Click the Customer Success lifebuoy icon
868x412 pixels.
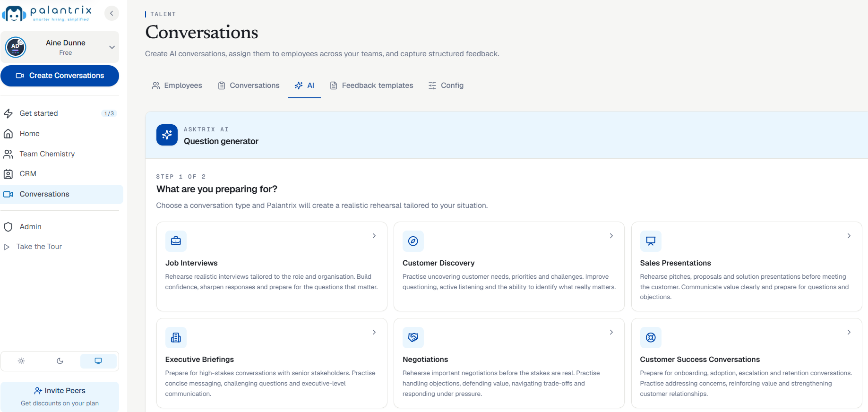pos(651,337)
